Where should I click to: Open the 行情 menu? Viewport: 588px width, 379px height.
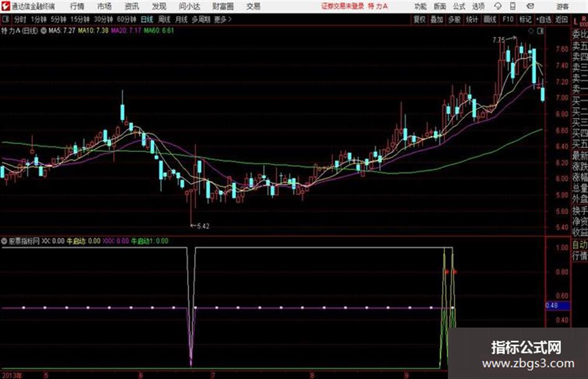point(77,6)
